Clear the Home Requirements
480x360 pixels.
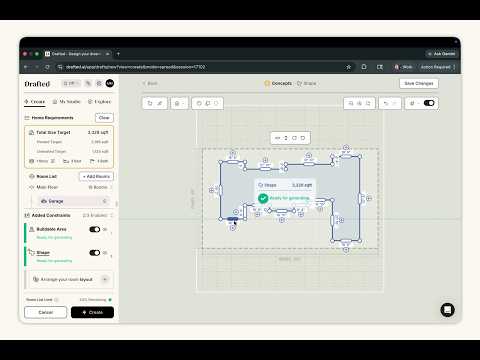click(x=104, y=118)
